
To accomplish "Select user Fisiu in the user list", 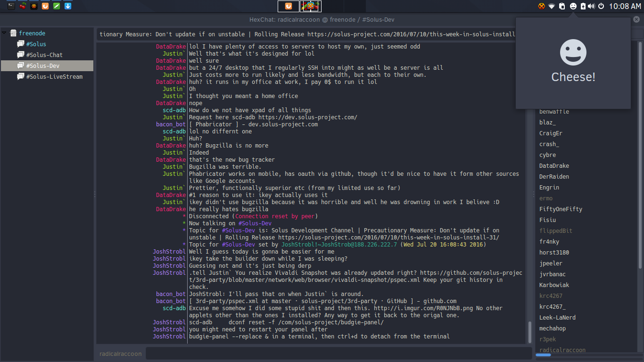I will tap(548, 220).
